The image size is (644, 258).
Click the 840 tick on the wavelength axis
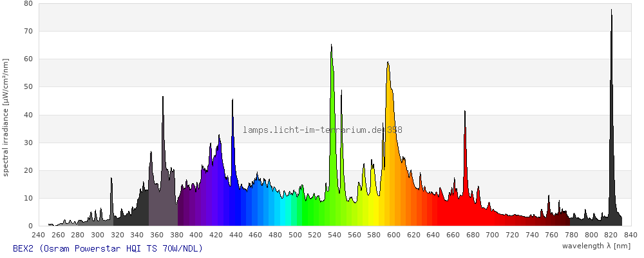[630, 234]
